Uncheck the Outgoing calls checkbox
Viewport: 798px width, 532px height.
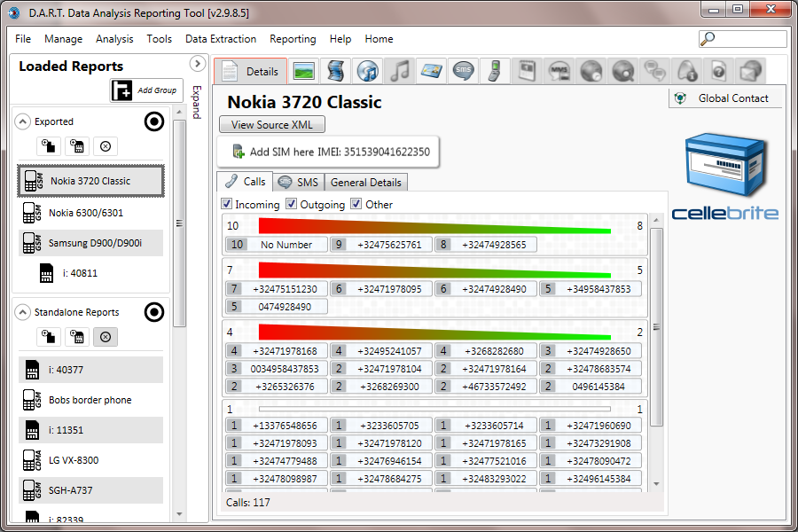292,204
